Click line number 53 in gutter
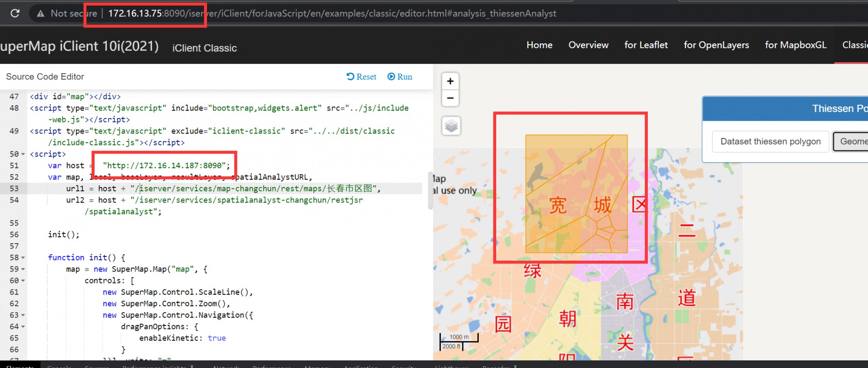868x368 pixels. 14,188
